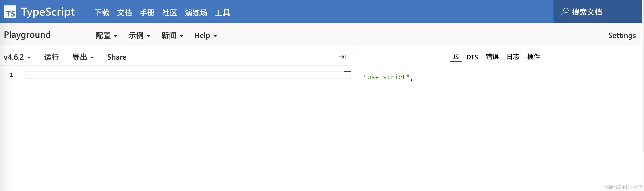Click the Share button

tap(117, 57)
